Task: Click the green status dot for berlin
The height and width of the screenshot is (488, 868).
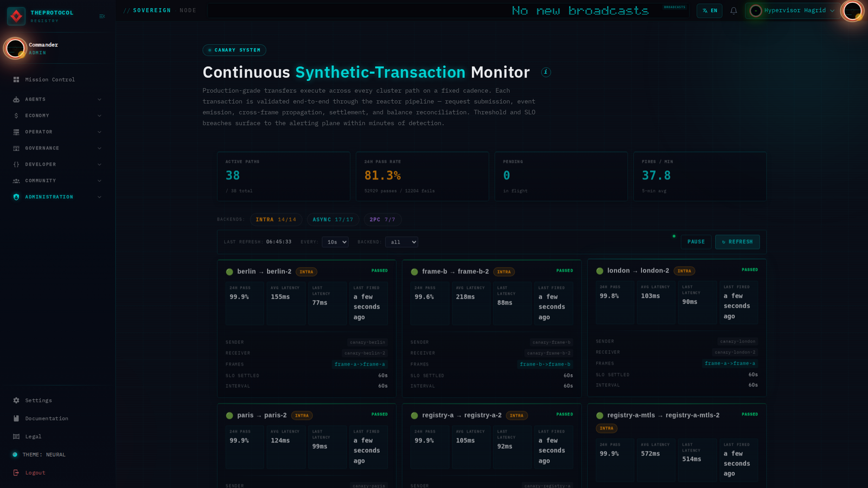Action: click(x=229, y=272)
